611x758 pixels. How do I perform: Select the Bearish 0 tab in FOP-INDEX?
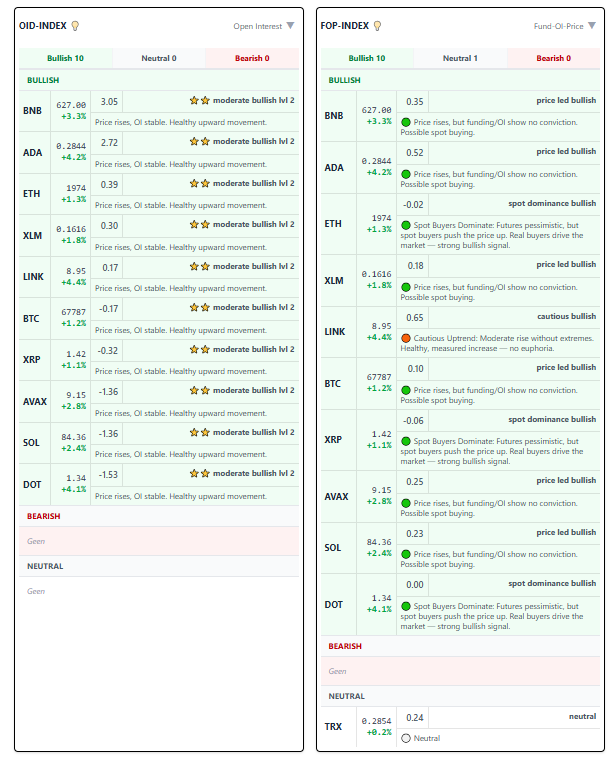tap(553, 58)
